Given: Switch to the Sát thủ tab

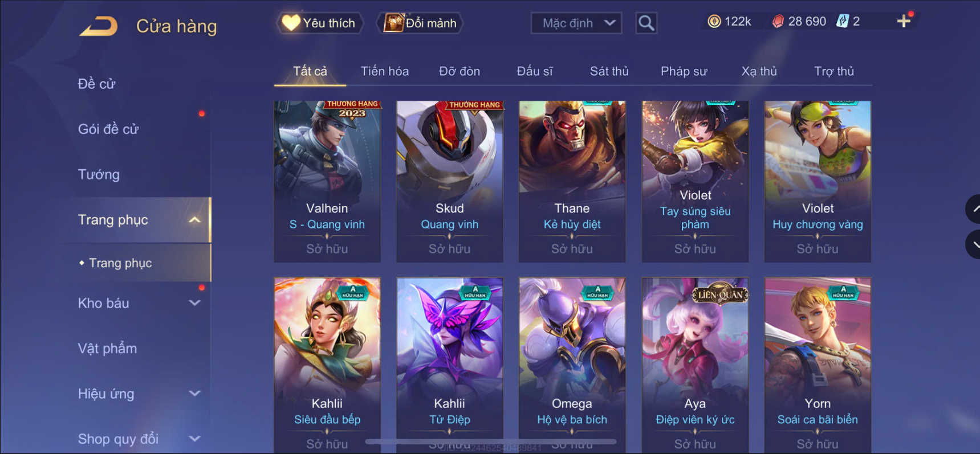Looking at the screenshot, I should pyautogui.click(x=609, y=71).
